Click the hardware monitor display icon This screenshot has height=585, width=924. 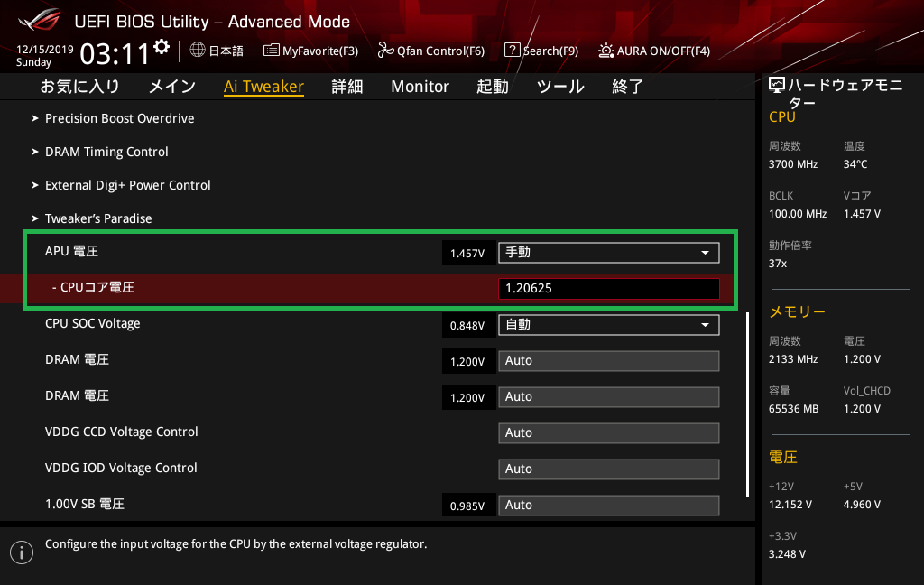[777, 86]
